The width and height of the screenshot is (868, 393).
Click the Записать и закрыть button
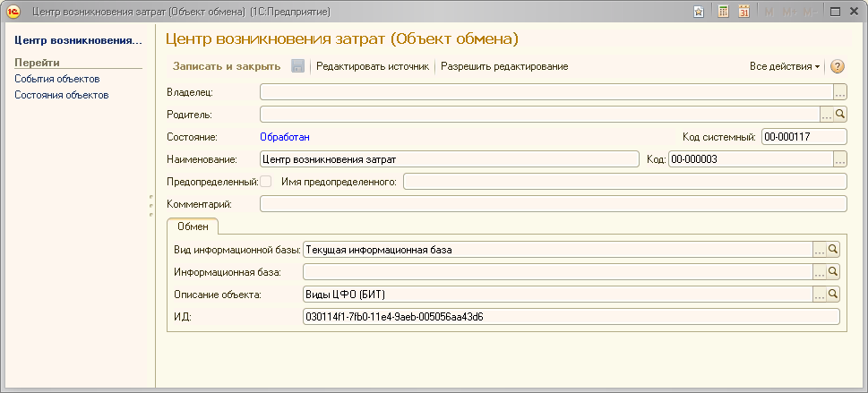[226, 67]
